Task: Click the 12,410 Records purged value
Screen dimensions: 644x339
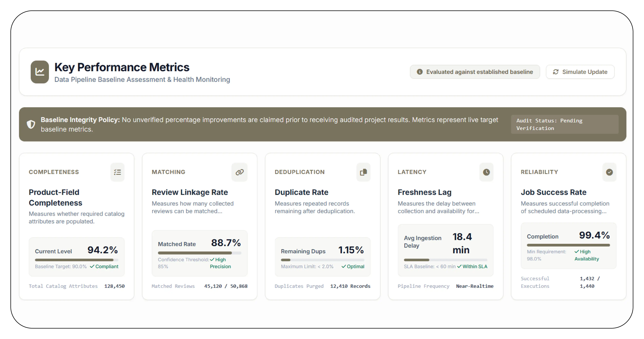Action: click(x=350, y=286)
